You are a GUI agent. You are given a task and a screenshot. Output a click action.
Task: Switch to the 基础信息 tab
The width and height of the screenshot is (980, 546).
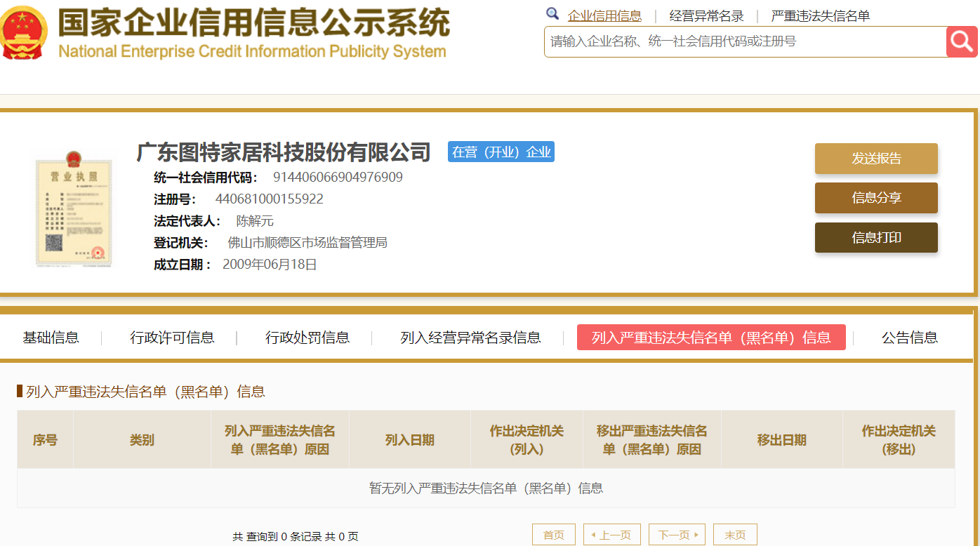tap(51, 338)
